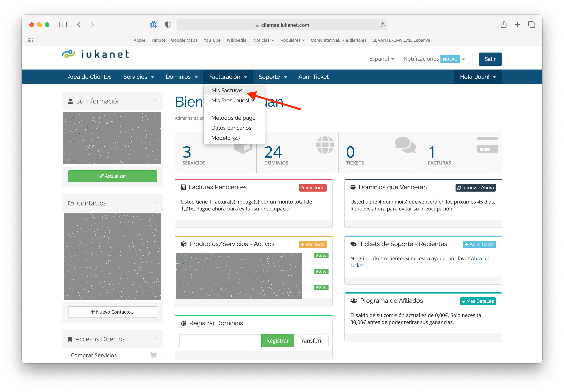Click the speech bubbles icon in Tickets tile
Viewport: 564px width, 392px height.
(405, 145)
